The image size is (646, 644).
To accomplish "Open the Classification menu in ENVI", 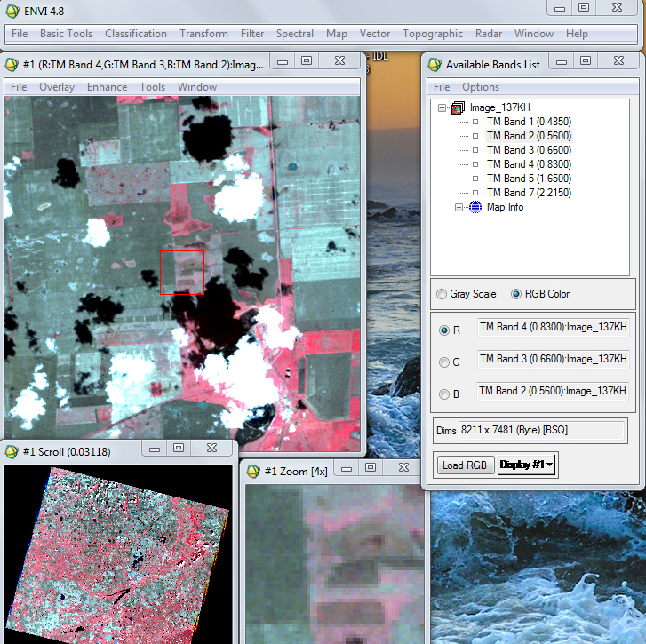I will [x=135, y=34].
